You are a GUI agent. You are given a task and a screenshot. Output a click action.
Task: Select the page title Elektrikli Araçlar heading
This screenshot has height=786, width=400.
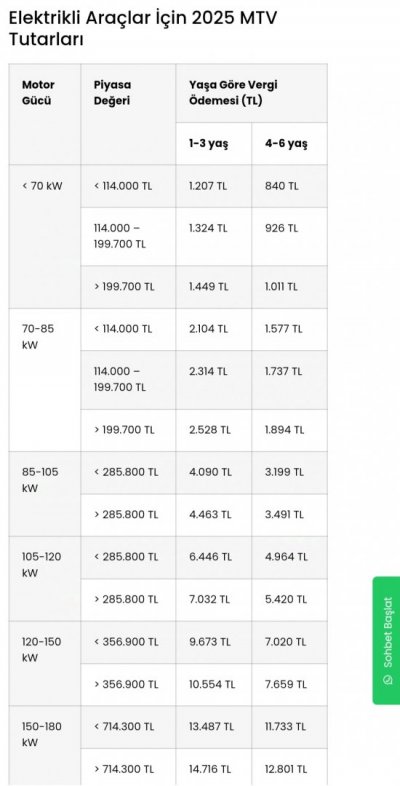pyautogui.click(x=143, y=28)
